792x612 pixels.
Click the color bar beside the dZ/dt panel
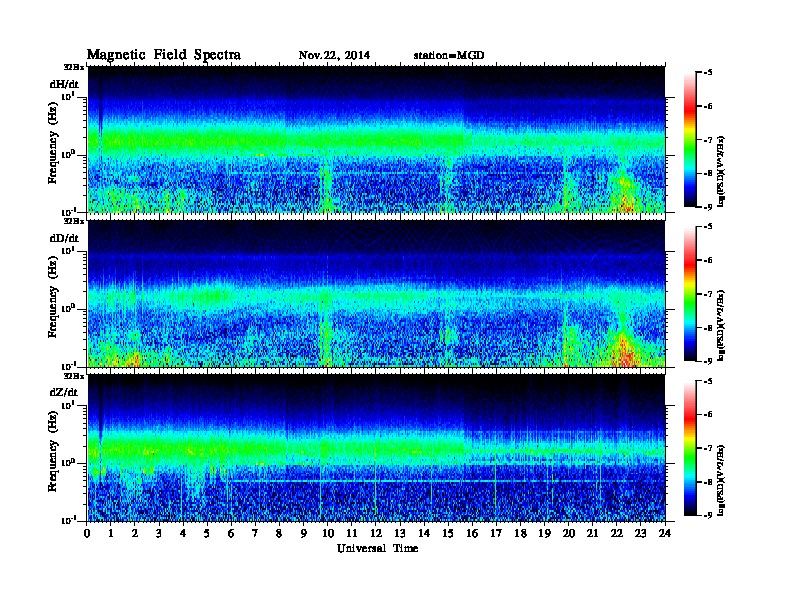[x=690, y=448]
